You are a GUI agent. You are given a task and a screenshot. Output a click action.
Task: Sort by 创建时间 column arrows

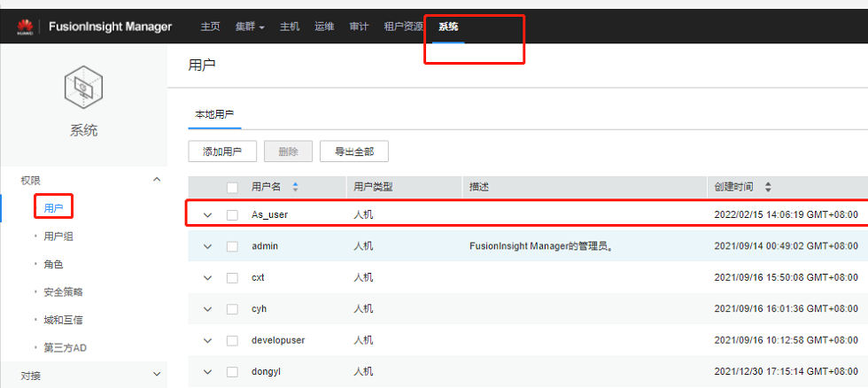tap(768, 187)
